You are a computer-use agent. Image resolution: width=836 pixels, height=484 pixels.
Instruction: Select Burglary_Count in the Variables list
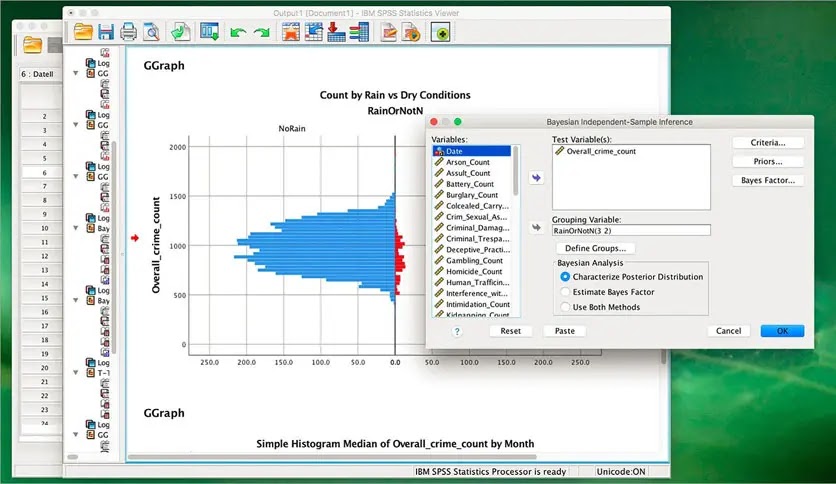click(472, 195)
